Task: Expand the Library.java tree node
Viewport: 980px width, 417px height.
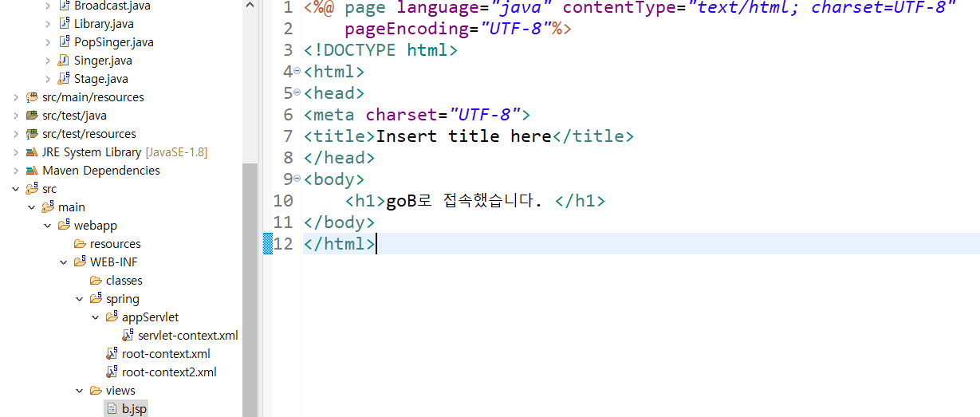Action: pyautogui.click(x=48, y=23)
